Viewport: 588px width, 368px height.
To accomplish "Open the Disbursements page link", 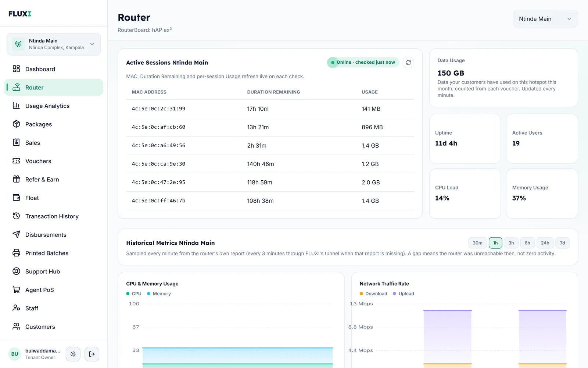I will click(x=54, y=234).
